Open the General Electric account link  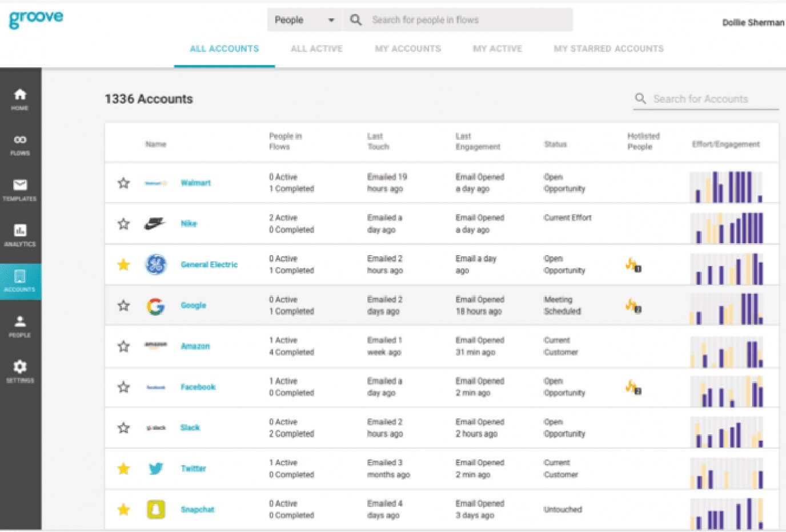coord(209,265)
